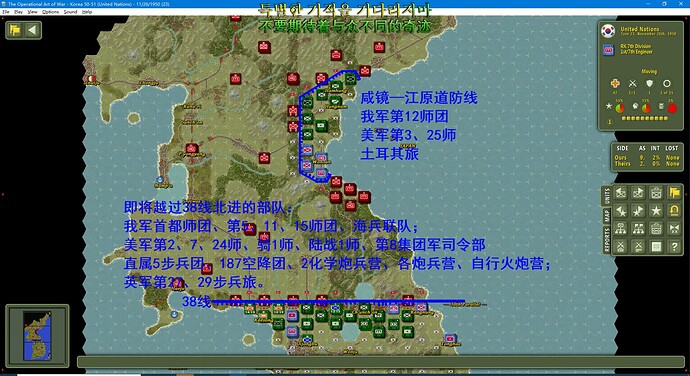This screenshot has height=376, width=690.
Task: Open the Help menu
Action: [x=87, y=12]
